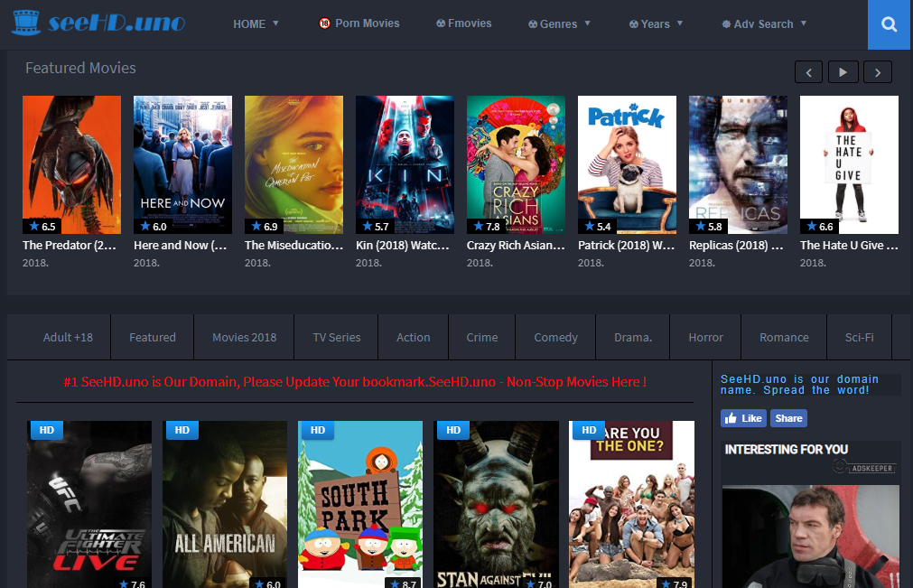Switch to the Horror tab
The width and height of the screenshot is (913, 588).
(705, 337)
